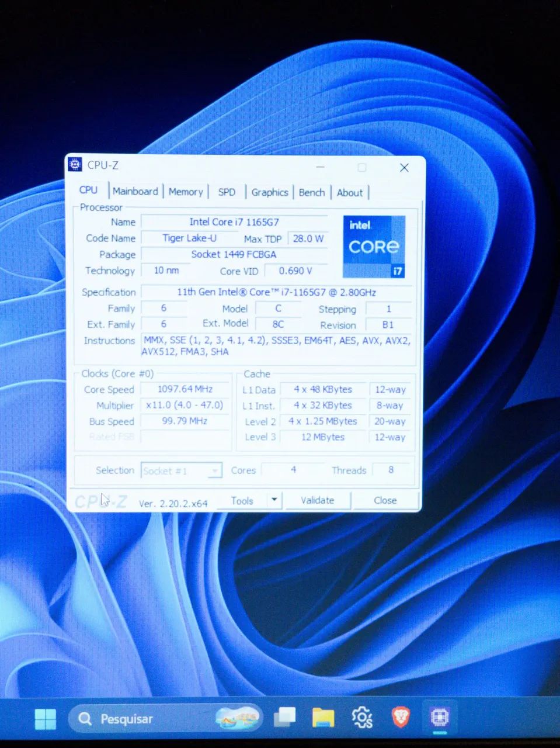
Task: Click the Ext. Model value 8C
Action: click(x=278, y=324)
